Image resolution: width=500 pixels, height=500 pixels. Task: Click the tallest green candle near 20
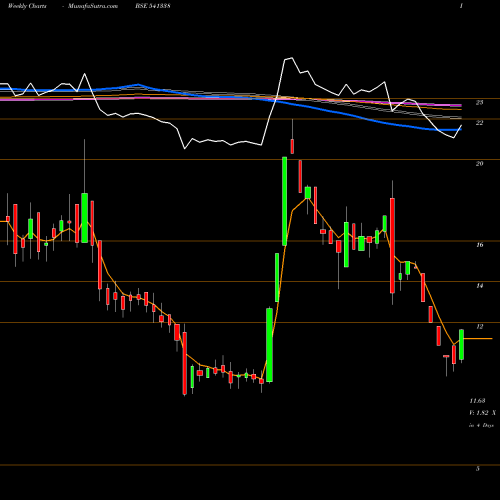285,201
